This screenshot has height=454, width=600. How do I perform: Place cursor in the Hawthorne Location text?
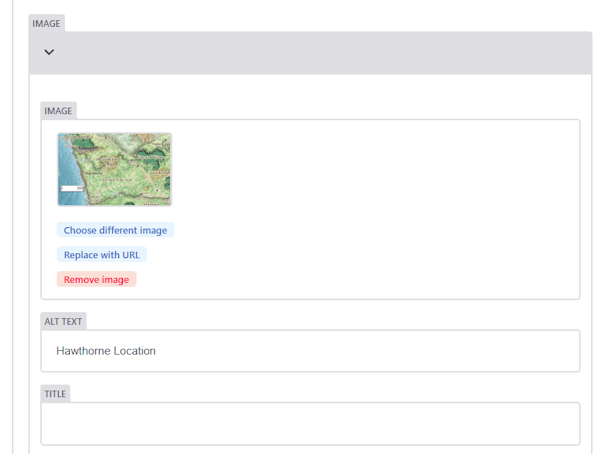tap(106, 351)
